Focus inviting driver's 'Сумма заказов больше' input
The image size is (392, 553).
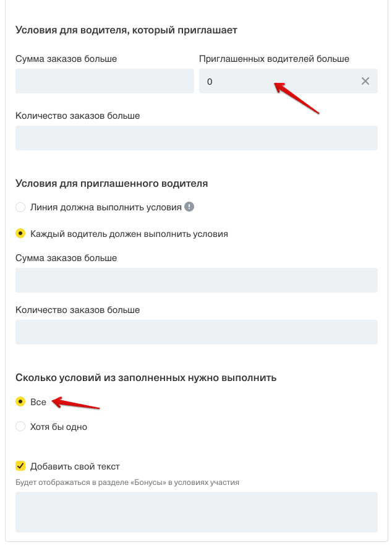(x=104, y=81)
